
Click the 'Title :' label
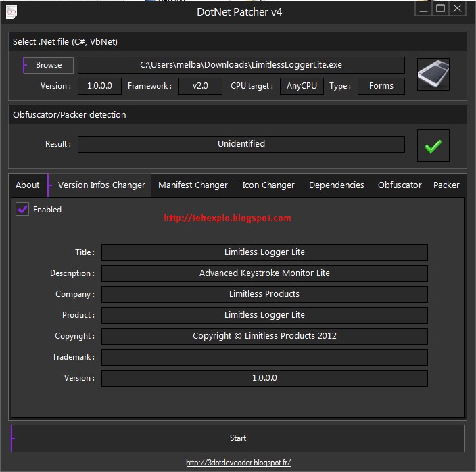coord(85,252)
